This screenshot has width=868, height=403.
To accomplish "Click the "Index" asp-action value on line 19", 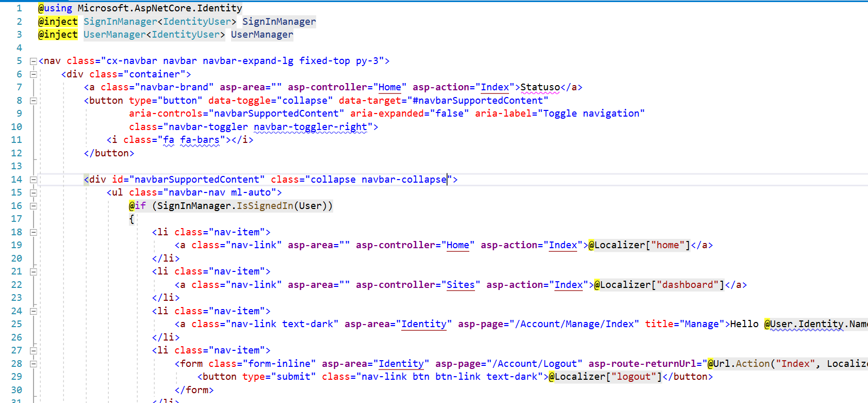I will (563, 245).
